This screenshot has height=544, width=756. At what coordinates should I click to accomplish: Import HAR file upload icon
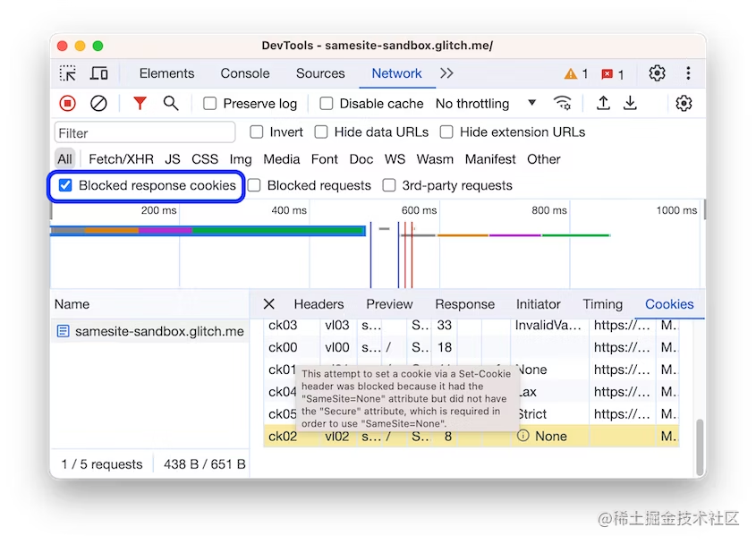(603, 103)
